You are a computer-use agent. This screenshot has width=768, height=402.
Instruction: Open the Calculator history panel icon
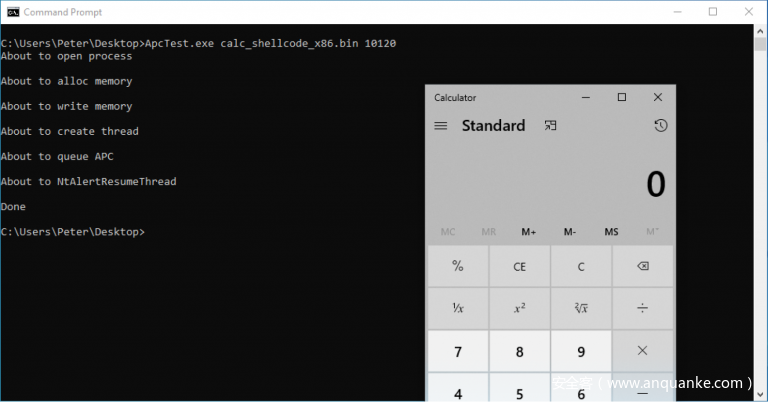[661, 126]
